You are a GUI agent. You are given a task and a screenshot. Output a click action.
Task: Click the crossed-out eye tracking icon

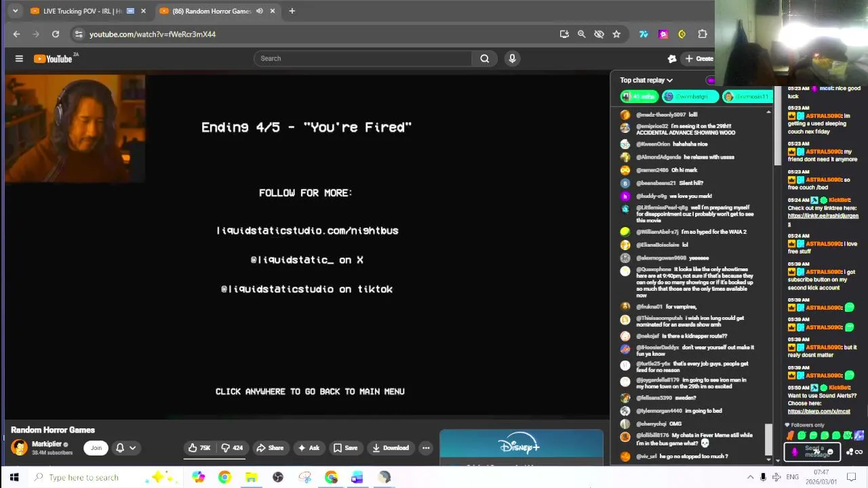[x=599, y=34]
